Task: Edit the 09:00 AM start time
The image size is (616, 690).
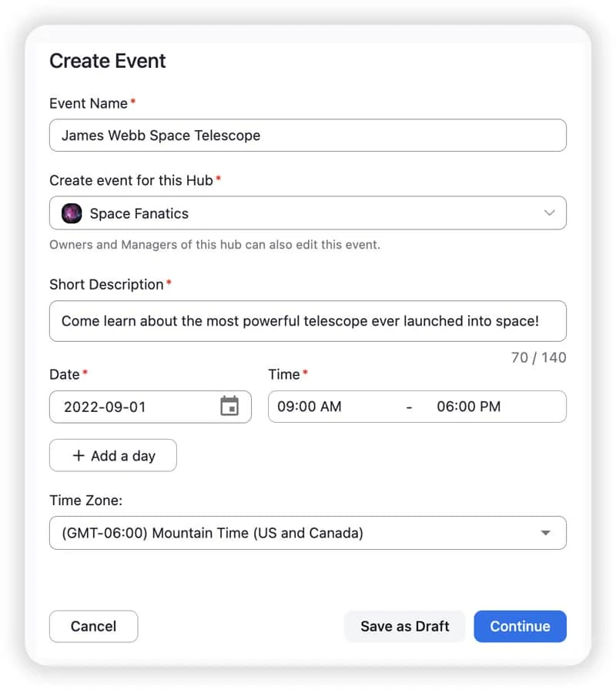Action: 310,406
